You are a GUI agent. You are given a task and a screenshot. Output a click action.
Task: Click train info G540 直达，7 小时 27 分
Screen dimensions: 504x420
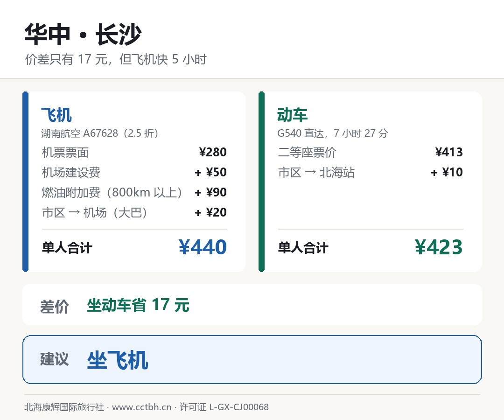[333, 133]
